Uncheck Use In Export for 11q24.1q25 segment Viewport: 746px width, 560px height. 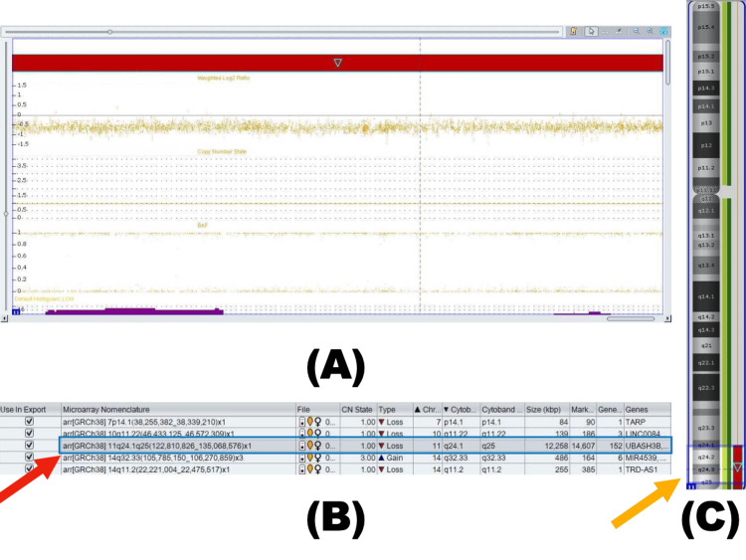tap(29, 445)
